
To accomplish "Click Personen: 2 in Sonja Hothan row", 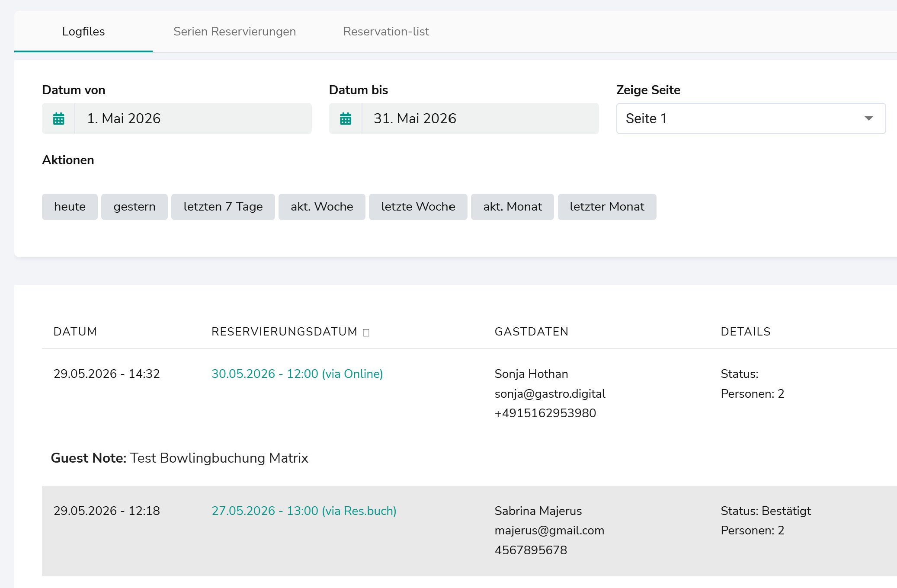I will (x=753, y=393).
